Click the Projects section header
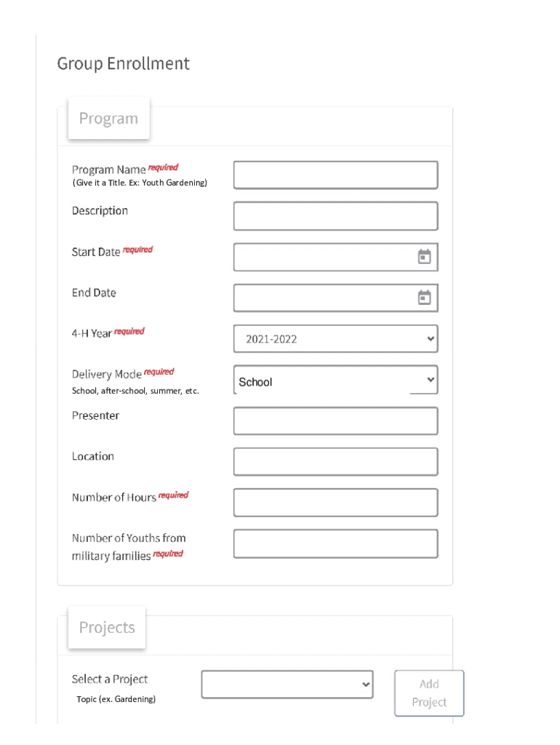The image size is (560, 745). pyautogui.click(x=107, y=628)
